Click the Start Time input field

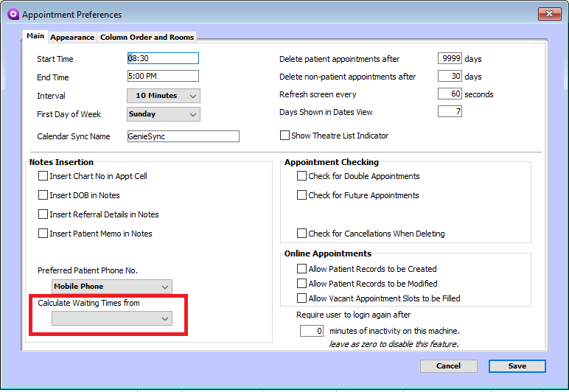(163, 58)
